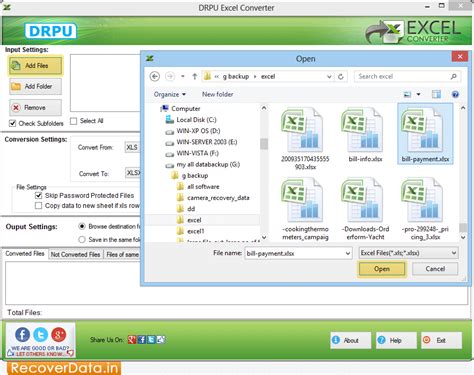Click the Add Files button
474x375 pixels.
coord(35,65)
